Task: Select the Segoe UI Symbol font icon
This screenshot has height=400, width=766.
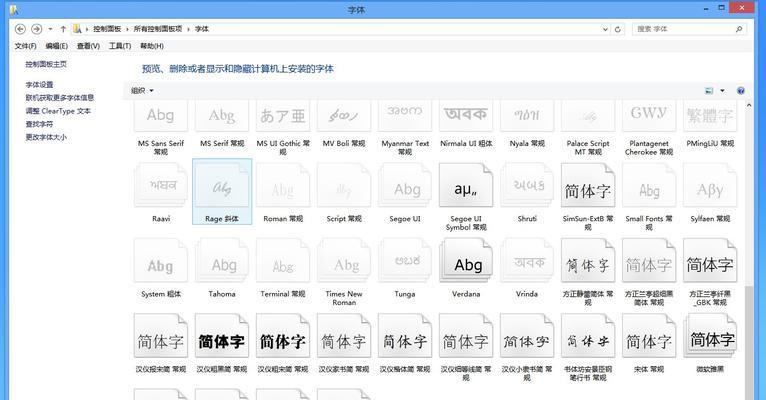Action: pos(466,186)
